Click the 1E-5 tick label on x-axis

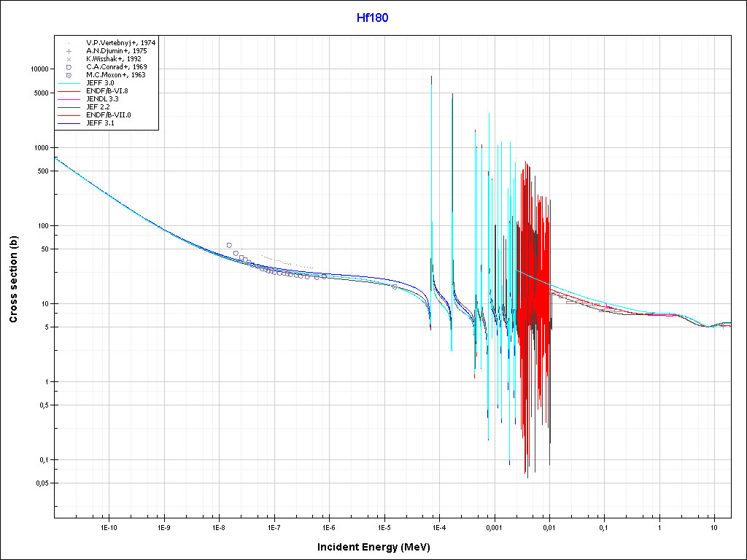(384, 526)
